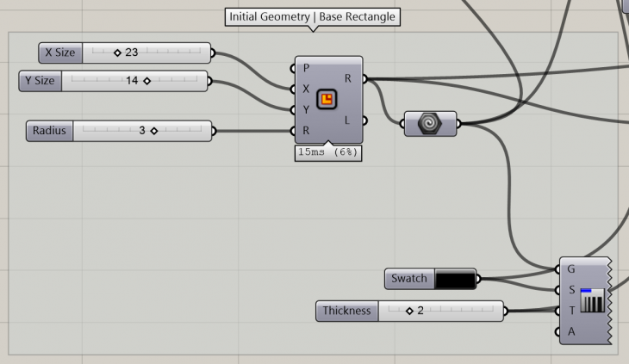Click the R output on Rectangle component

[x=348, y=78]
